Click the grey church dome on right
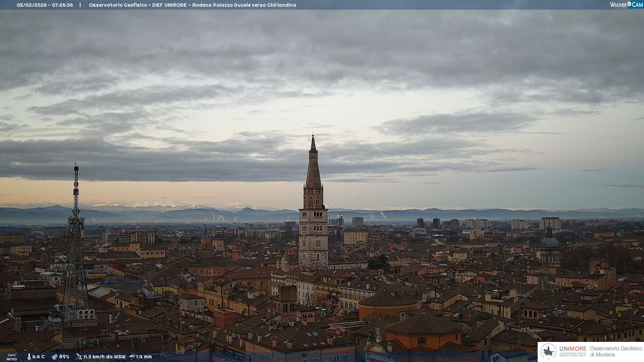Screen dimensions: 644x362 tap(549, 241)
